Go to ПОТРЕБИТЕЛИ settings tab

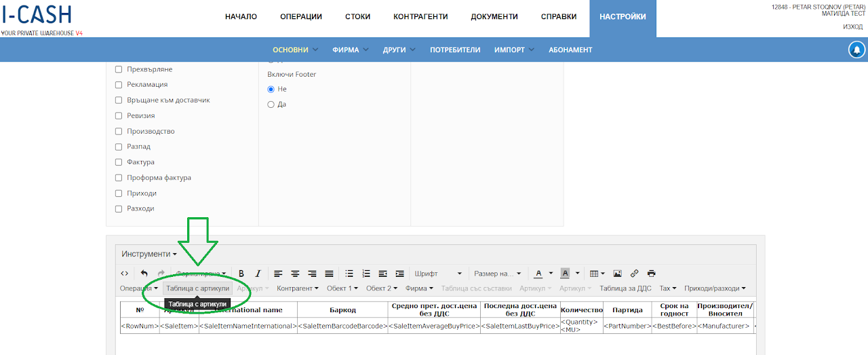pyautogui.click(x=455, y=50)
